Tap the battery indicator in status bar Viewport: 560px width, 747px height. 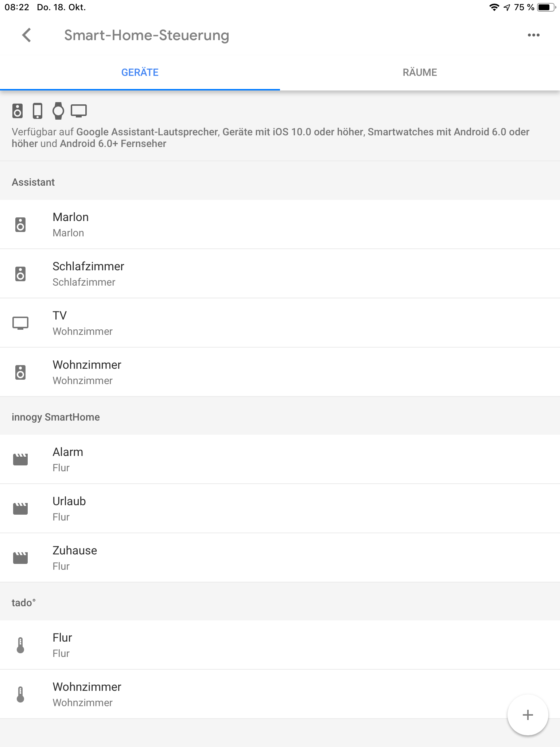tap(546, 7)
